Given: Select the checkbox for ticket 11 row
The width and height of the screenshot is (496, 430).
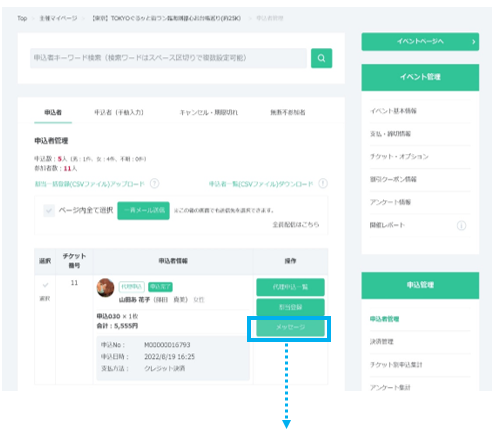Looking at the screenshot, I should pos(45,285).
